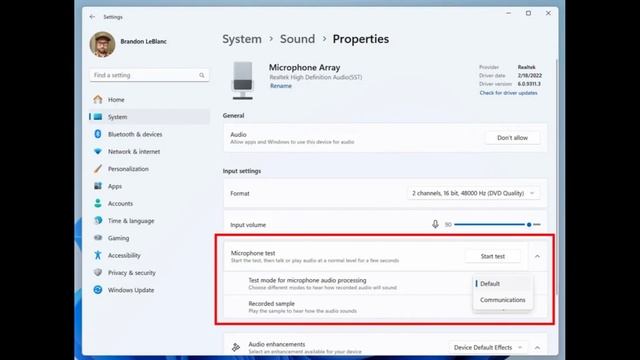Click the search magnifier icon

coord(202,75)
